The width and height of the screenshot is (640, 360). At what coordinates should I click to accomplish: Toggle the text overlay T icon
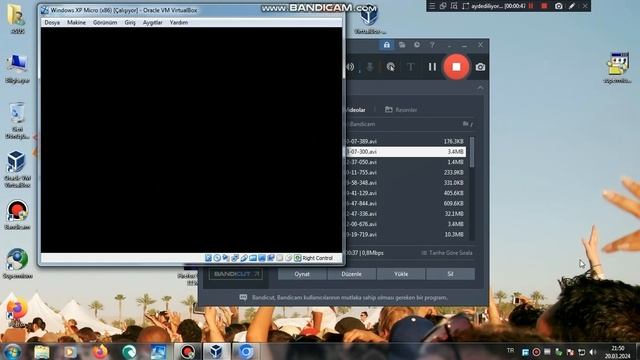[411, 67]
